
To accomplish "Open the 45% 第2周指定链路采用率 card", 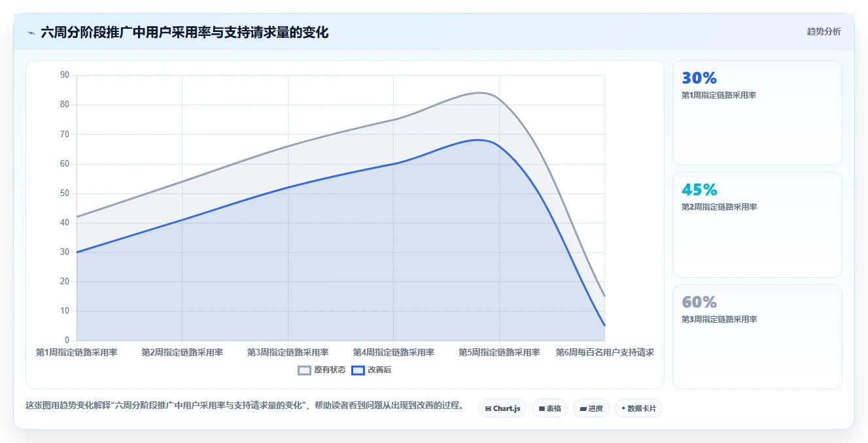I will [x=757, y=225].
